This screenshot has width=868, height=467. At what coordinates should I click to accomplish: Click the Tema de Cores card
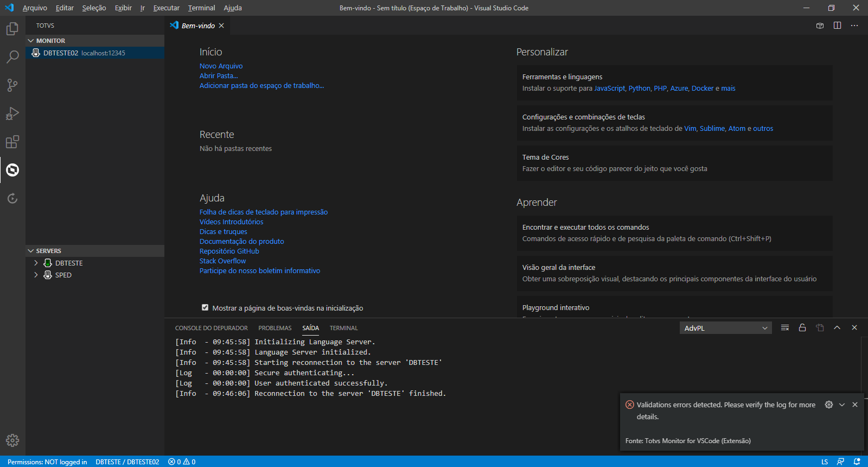pyautogui.click(x=674, y=163)
